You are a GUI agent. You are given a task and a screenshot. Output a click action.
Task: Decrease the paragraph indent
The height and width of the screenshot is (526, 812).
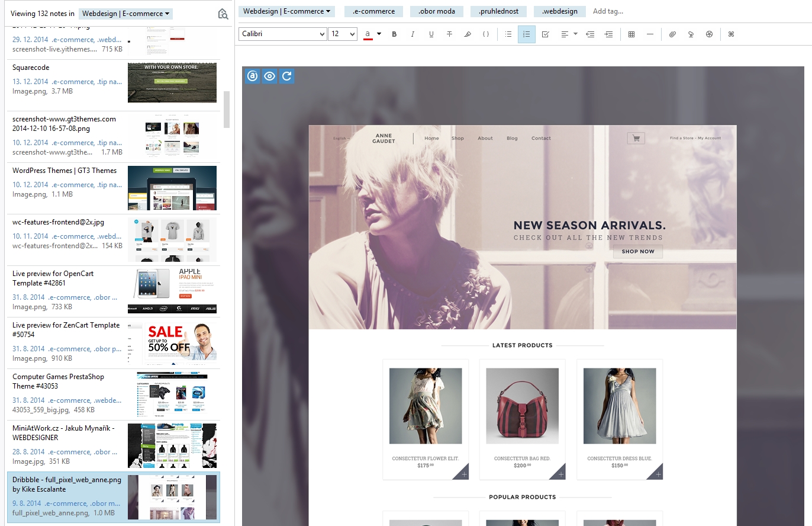[x=590, y=34]
